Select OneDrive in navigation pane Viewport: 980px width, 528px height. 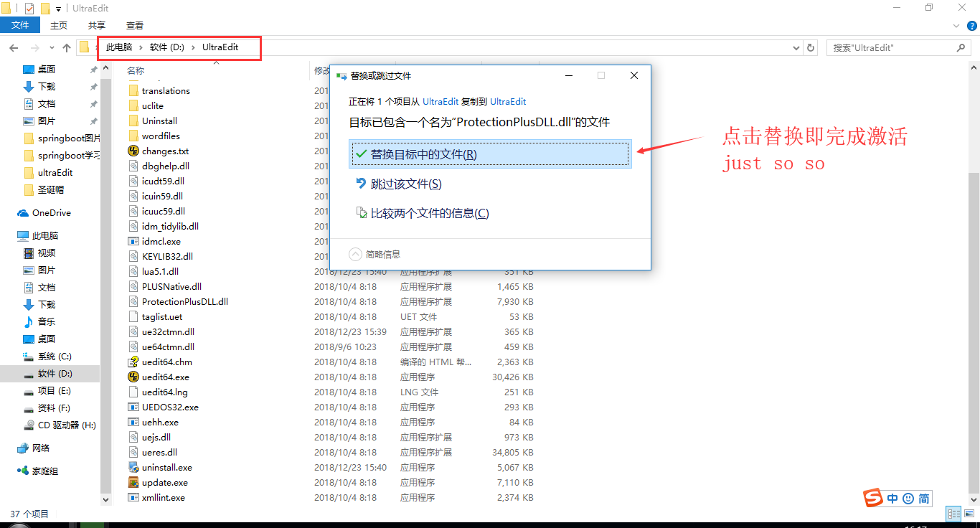coord(52,213)
